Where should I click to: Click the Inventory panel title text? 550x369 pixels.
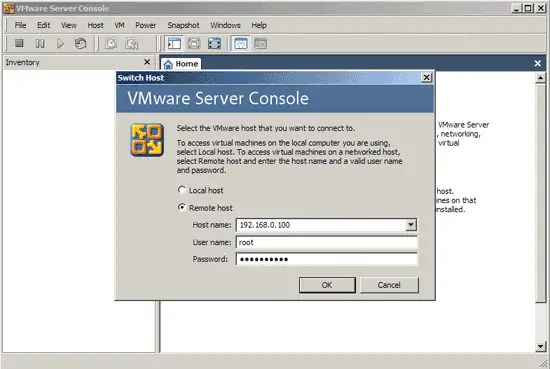point(22,62)
